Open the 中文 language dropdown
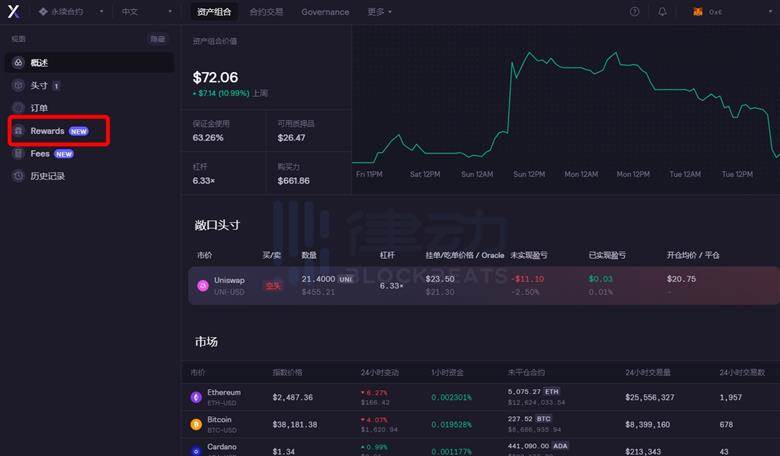780x456 pixels. click(147, 11)
